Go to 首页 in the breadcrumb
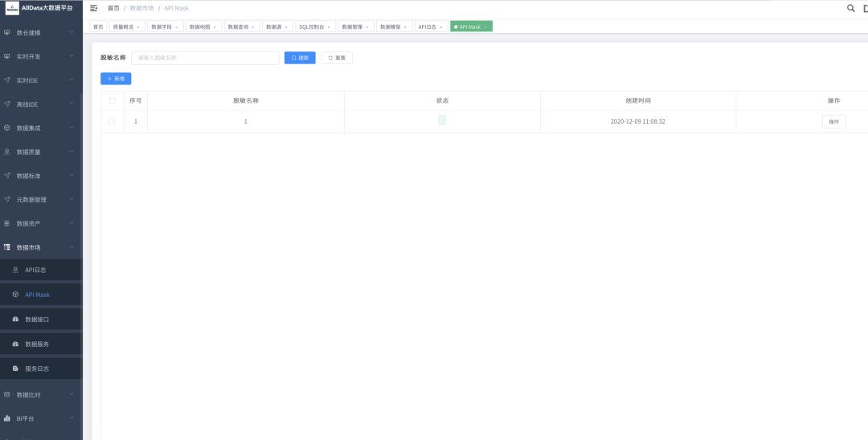This screenshot has width=868, height=440. coord(113,8)
